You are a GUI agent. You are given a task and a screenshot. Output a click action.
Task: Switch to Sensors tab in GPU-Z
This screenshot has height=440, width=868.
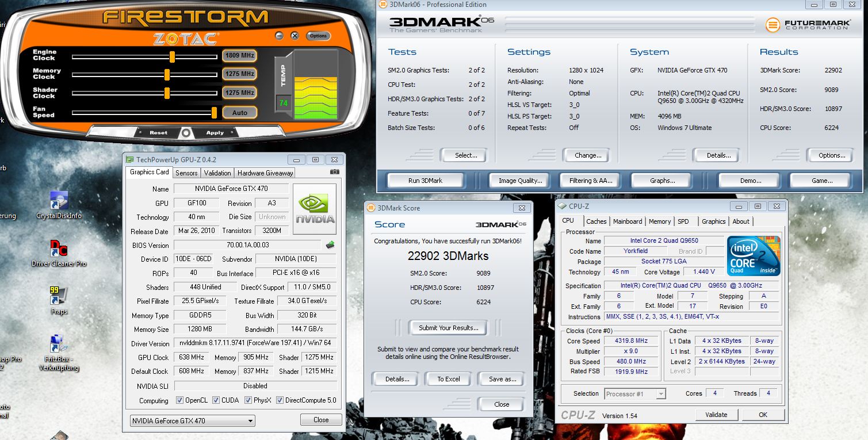pos(186,173)
